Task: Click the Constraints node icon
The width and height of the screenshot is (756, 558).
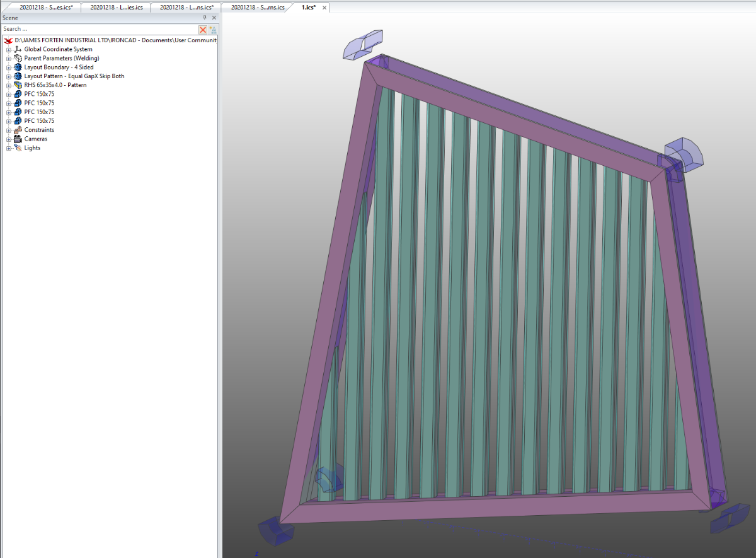Action: tap(18, 130)
